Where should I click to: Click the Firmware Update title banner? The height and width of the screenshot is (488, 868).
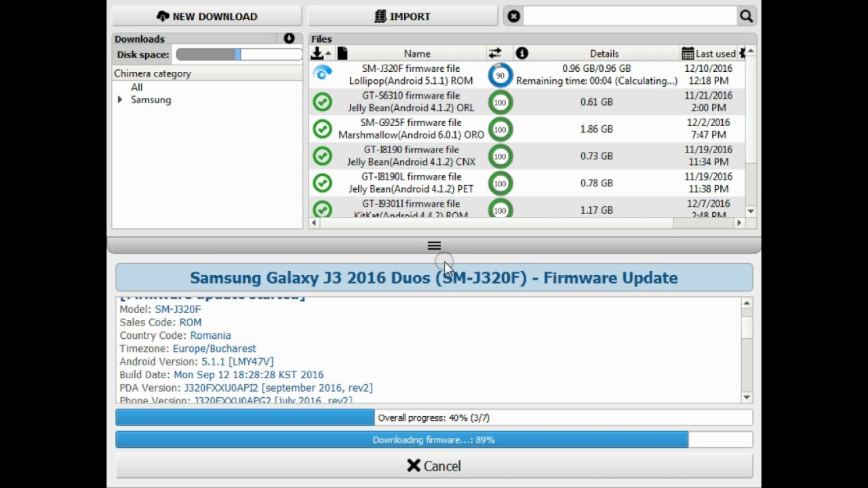click(434, 278)
